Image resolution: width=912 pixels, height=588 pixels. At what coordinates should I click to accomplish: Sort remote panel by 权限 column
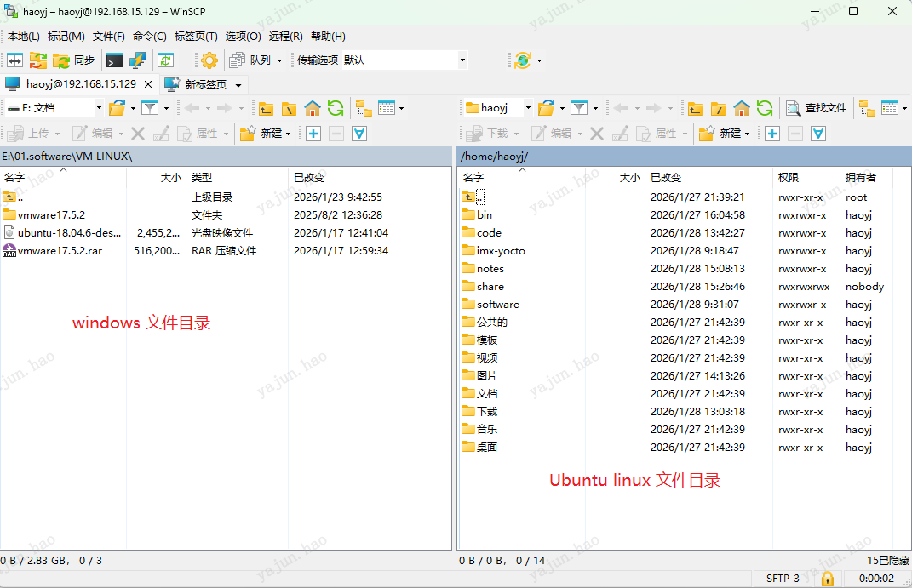(806, 178)
